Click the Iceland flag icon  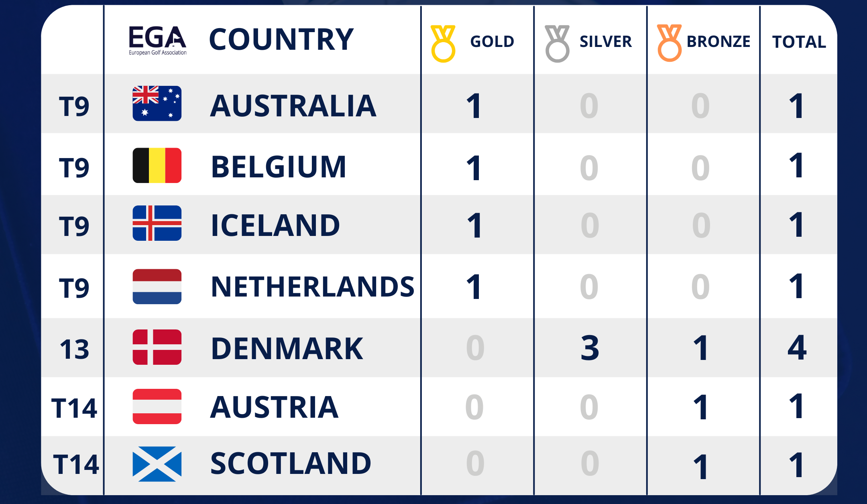click(157, 223)
